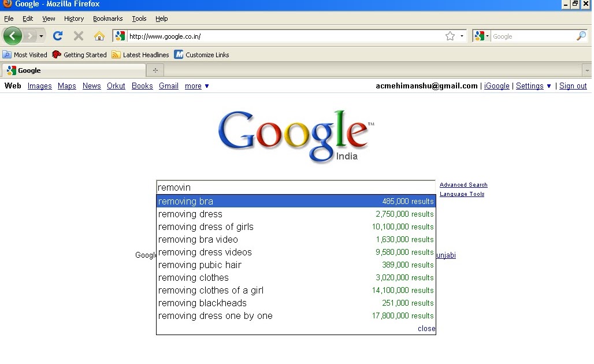Sign out of the Google account

573,86
